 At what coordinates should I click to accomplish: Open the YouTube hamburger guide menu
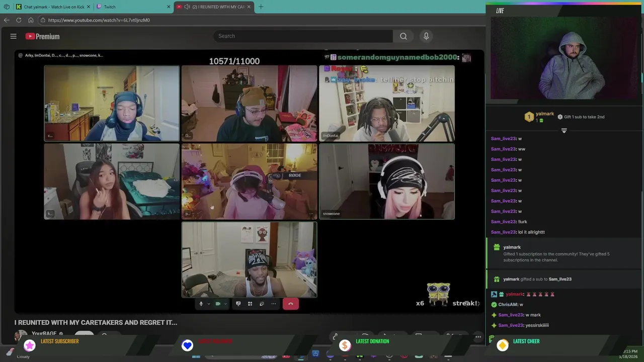(x=14, y=36)
